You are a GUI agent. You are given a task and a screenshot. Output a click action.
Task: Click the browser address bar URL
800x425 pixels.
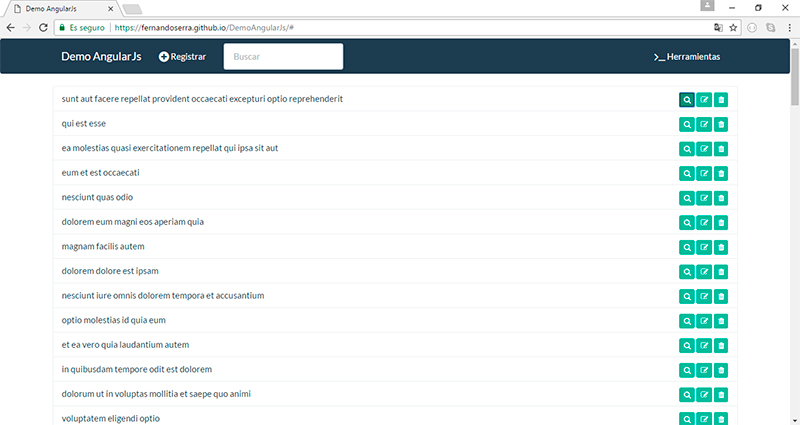coord(204,28)
